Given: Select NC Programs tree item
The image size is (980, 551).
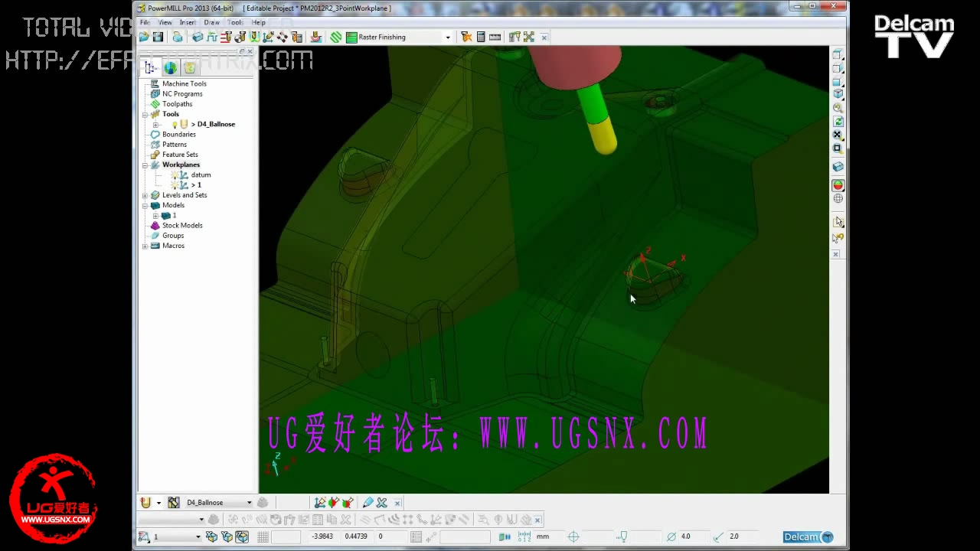Looking at the screenshot, I should (x=182, y=93).
